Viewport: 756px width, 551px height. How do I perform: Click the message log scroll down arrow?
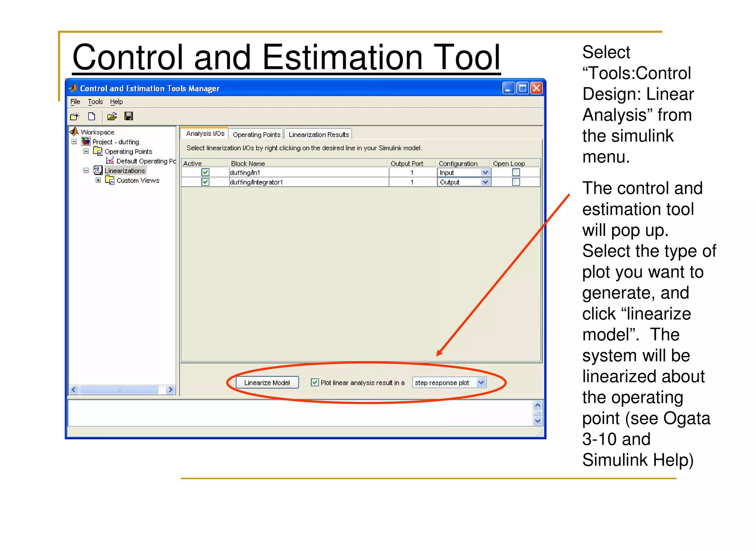coord(537,421)
